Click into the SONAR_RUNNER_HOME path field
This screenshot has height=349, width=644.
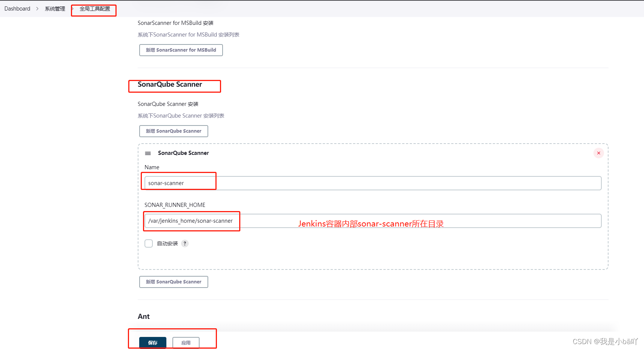[x=373, y=221]
